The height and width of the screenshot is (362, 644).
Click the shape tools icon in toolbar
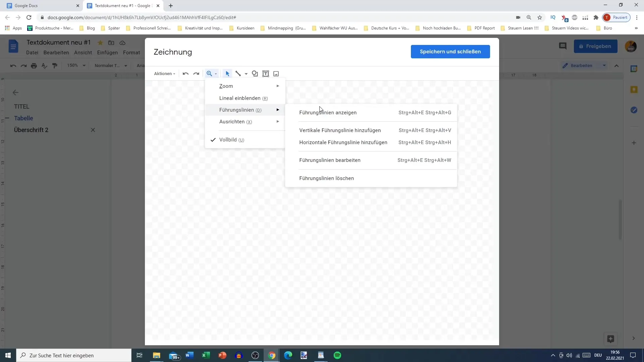(255, 73)
